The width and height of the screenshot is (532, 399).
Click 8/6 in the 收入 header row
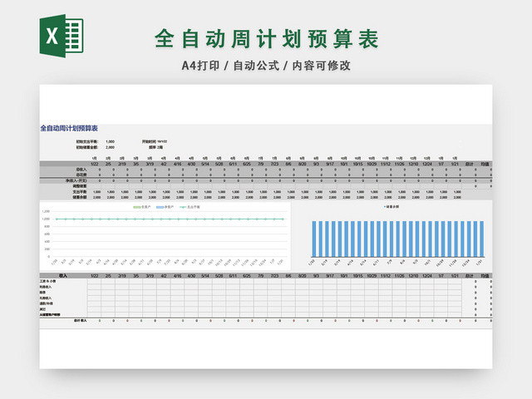tap(288, 276)
